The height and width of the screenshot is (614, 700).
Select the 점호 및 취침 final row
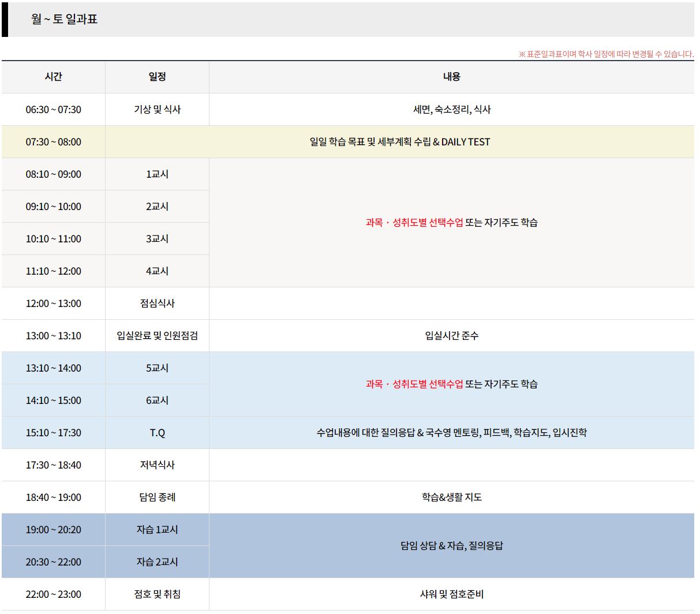click(157, 594)
